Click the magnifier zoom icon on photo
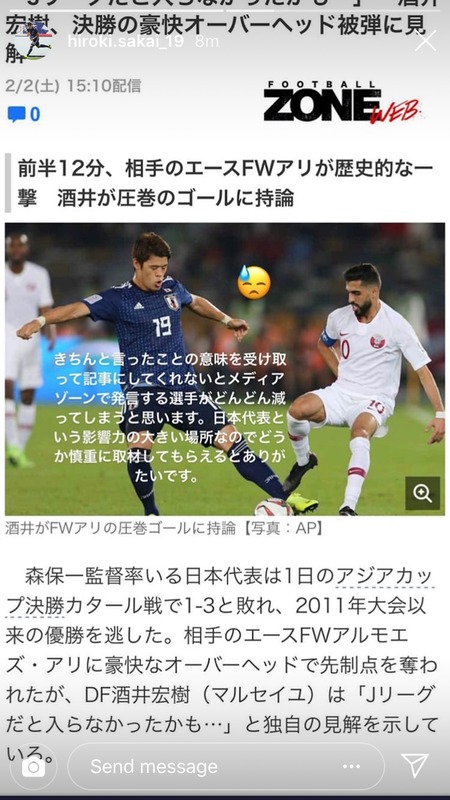This screenshot has width=450, height=800. 422,493
